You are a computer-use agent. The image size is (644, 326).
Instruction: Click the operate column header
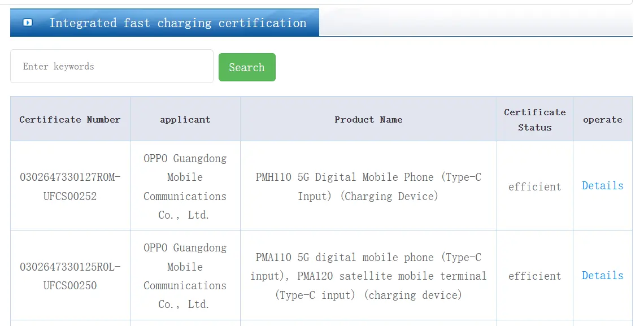point(603,119)
